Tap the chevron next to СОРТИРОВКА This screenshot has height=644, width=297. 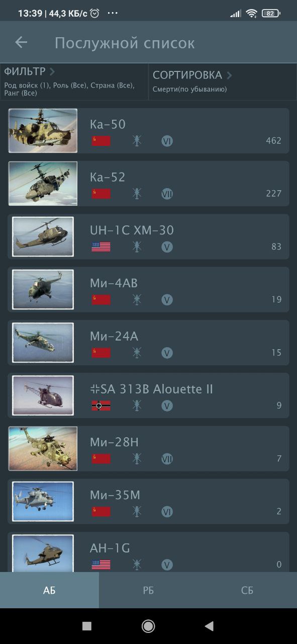229,75
